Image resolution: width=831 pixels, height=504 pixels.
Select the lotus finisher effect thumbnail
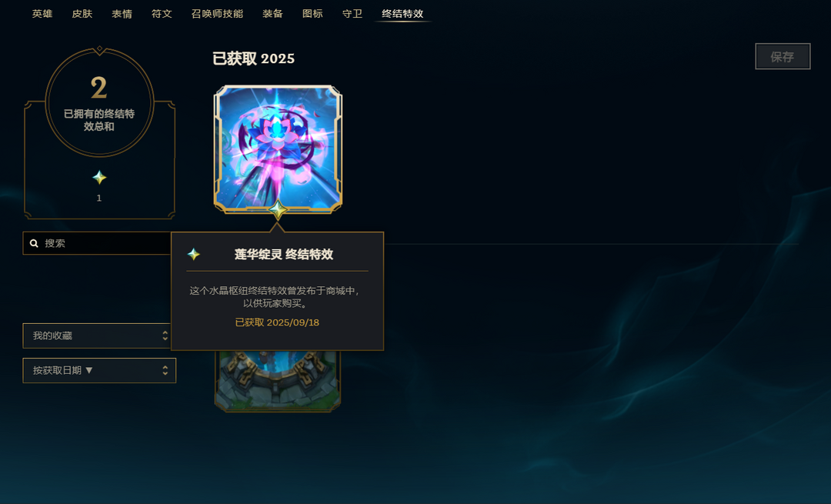[278, 149]
